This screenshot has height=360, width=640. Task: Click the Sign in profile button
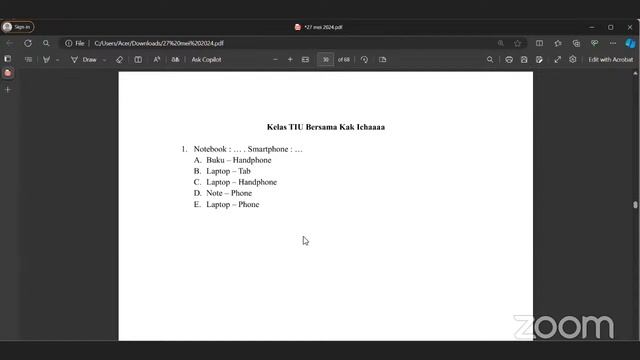point(18,27)
